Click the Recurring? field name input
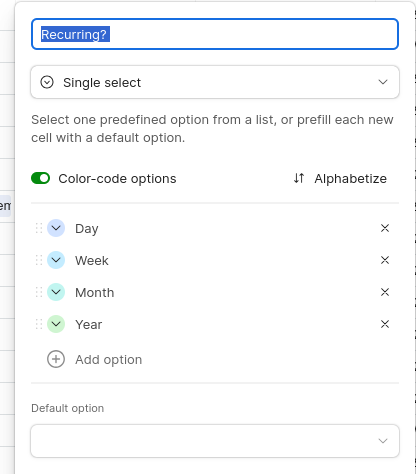416x474 pixels. click(x=215, y=34)
